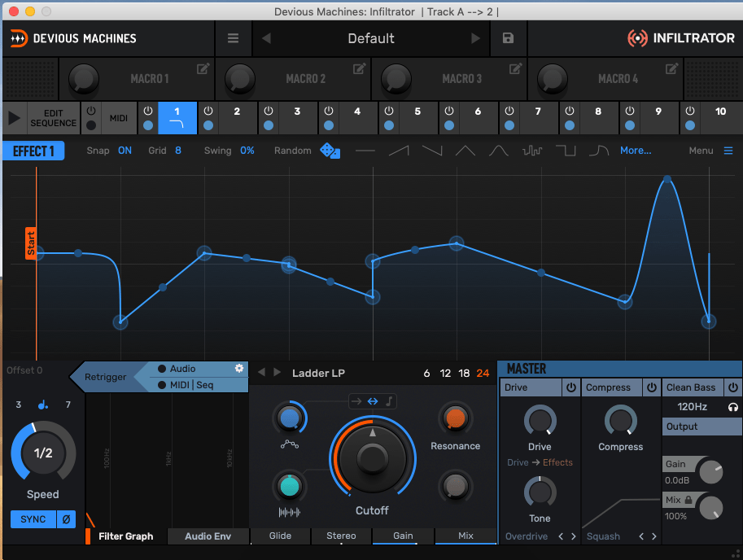Edit Macro 3 assignment icon

(515, 69)
